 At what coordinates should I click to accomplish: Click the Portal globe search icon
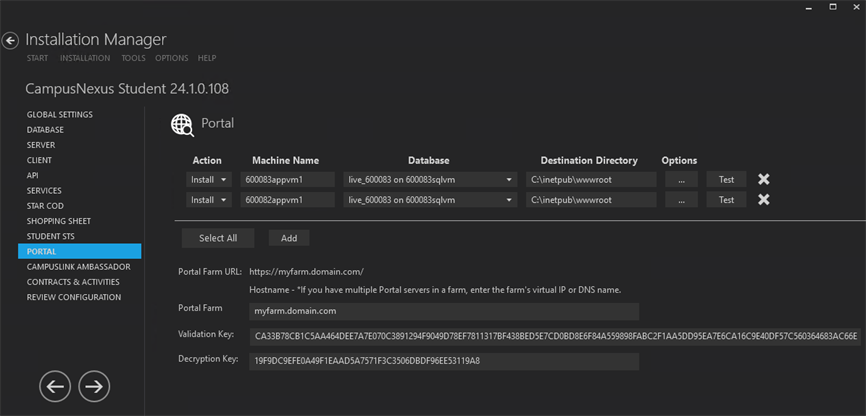pyautogui.click(x=182, y=124)
